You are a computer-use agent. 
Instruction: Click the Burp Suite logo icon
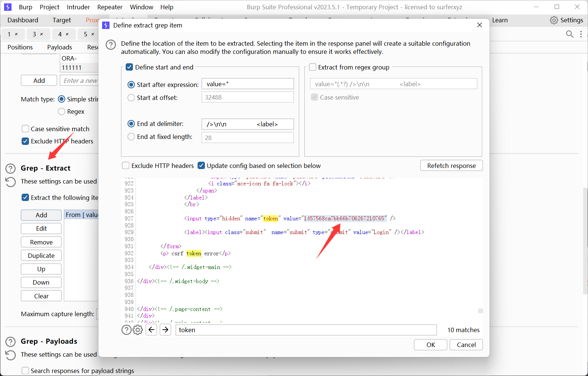pos(8,7)
